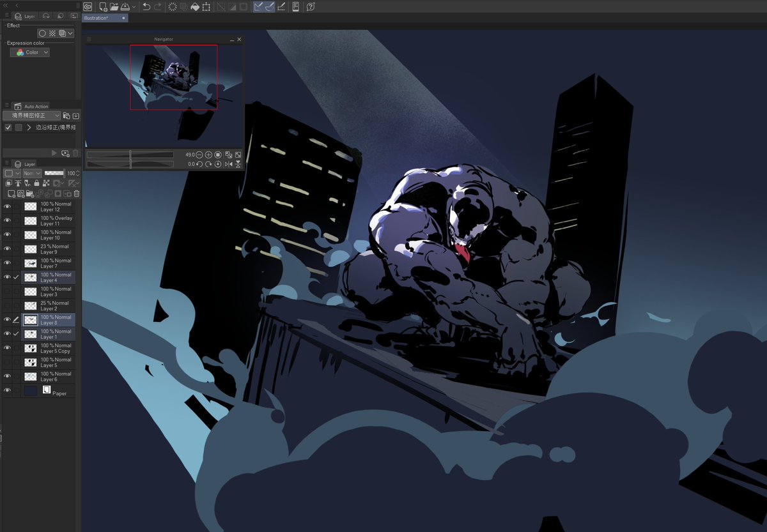Reset canvas rotation in Navigator
Viewport: 767px width, 532px height.
coord(218,164)
